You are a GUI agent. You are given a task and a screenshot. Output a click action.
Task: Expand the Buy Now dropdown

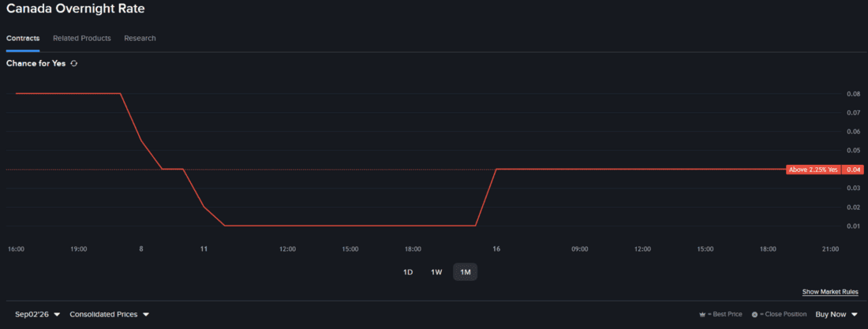click(x=836, y=315)
